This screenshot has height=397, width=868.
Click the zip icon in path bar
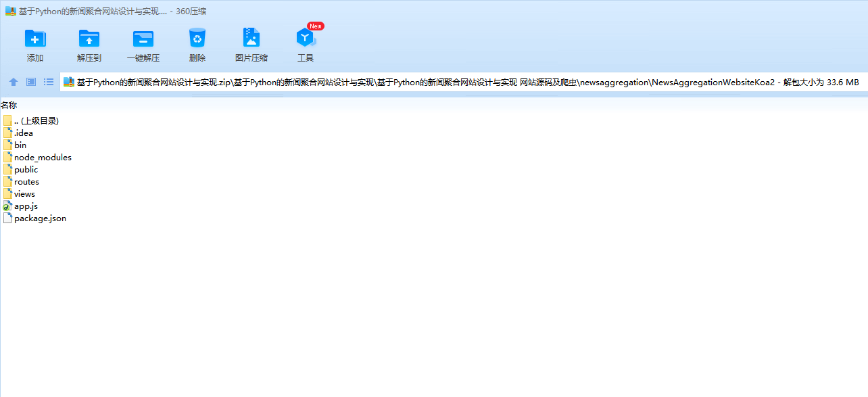69,82
